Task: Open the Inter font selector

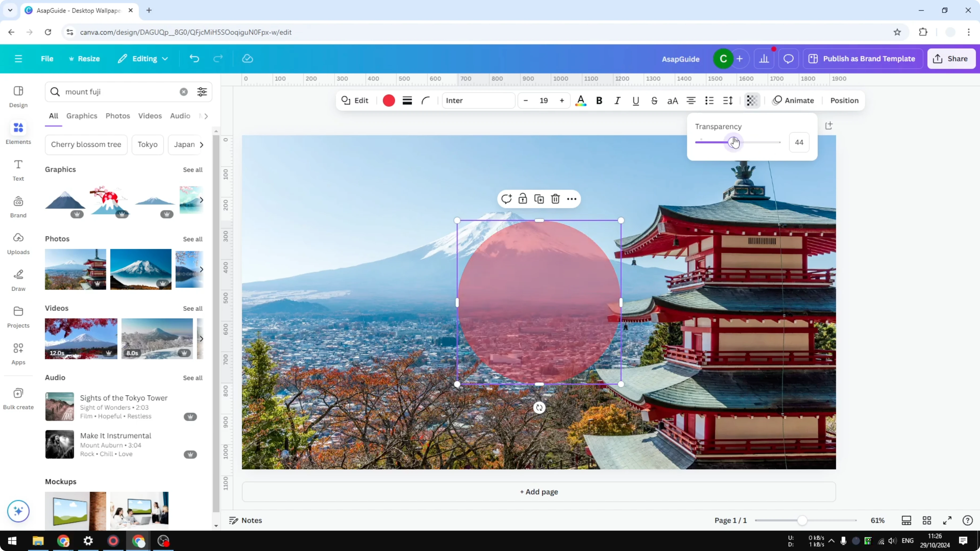Action: [478, 100]
